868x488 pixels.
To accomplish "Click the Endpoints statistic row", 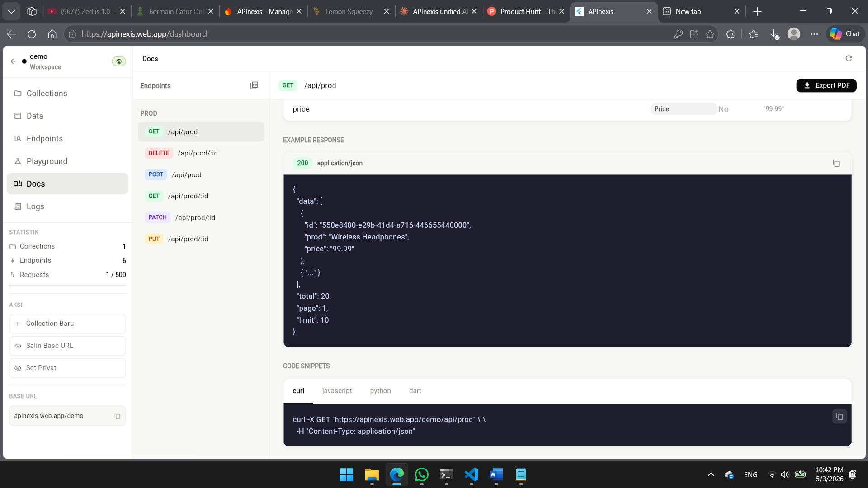I will click(67, 261).
